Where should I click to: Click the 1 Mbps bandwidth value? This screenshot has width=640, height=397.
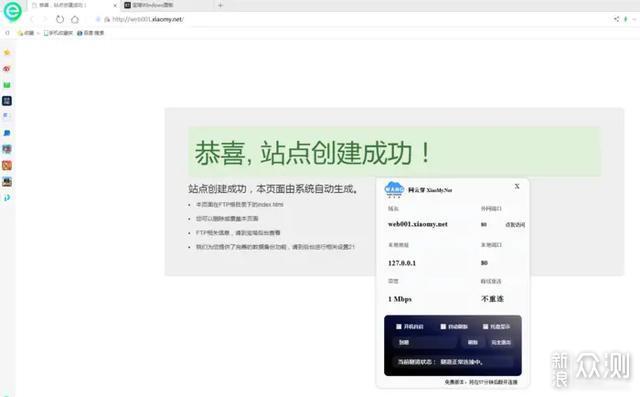click(x=400, y=299)
